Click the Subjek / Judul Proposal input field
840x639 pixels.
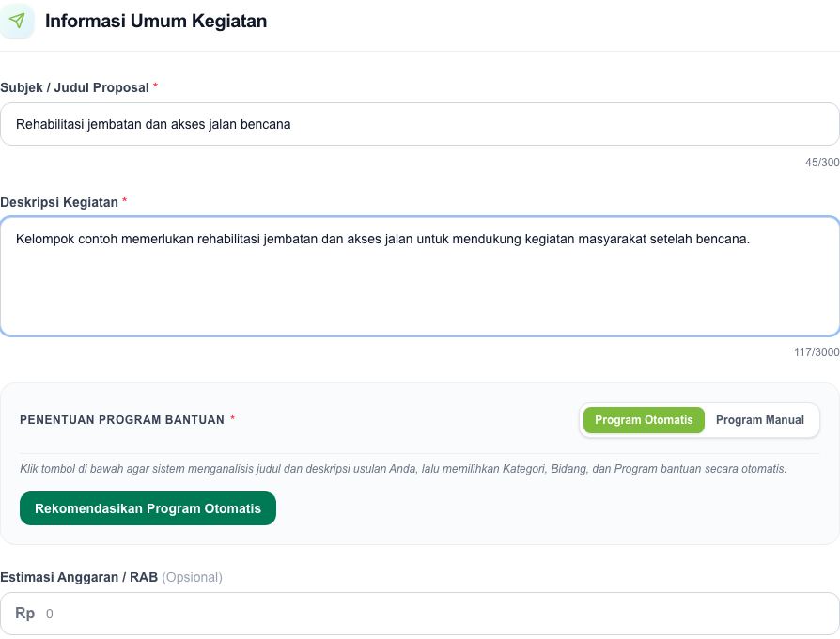419,124
